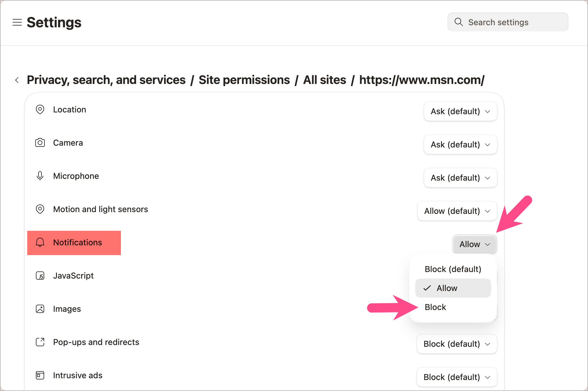Go to All sites breadcrumb
Screen dimensions: 588x391
coord(325,80)
